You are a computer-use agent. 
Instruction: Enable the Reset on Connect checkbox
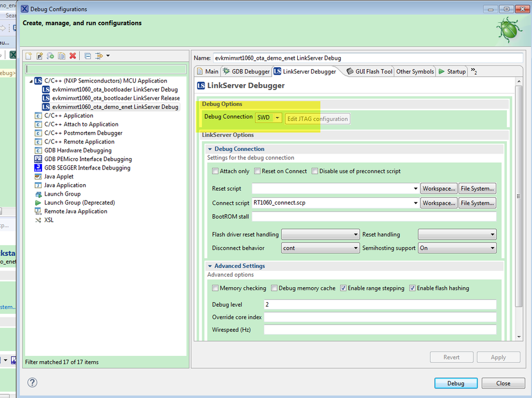tap(257, 171)
